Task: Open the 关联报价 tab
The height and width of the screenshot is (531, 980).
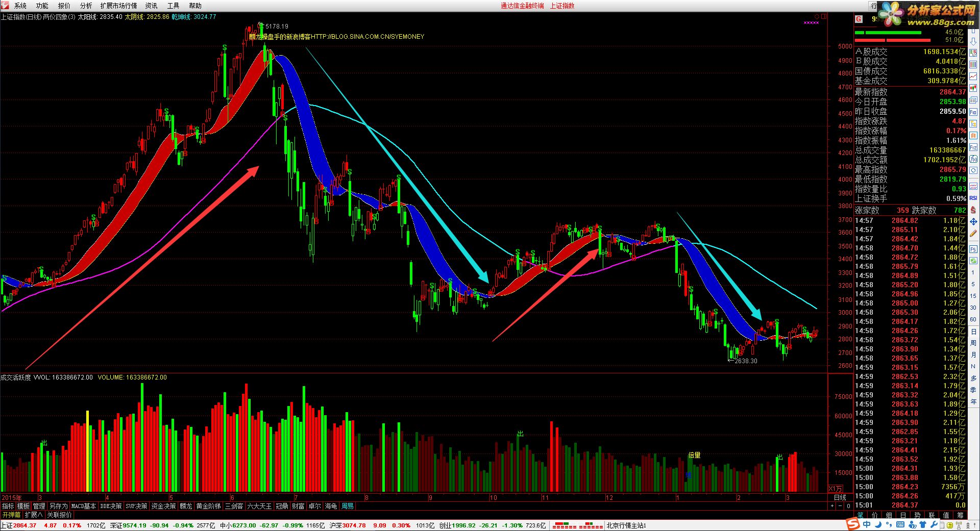Action: [59, 515]
